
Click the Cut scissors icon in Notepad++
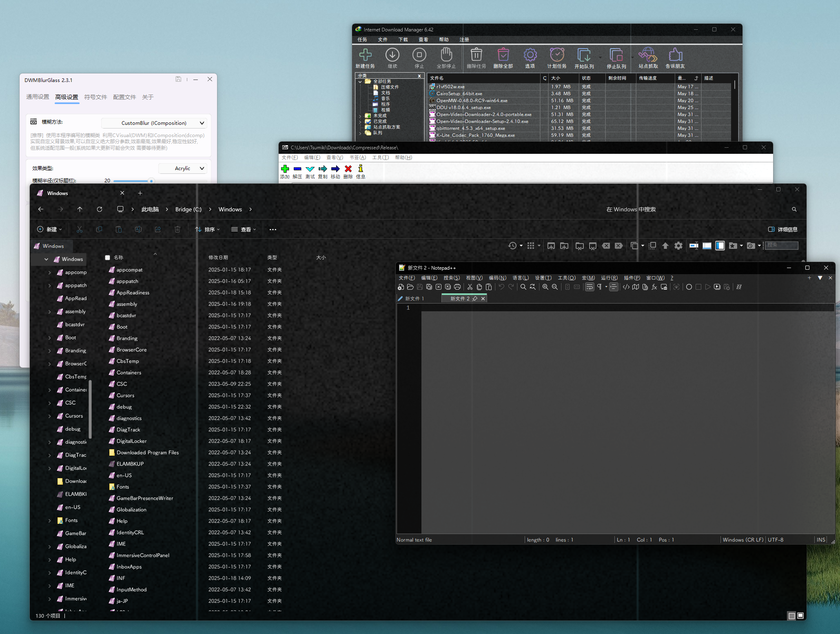(470, 287)
